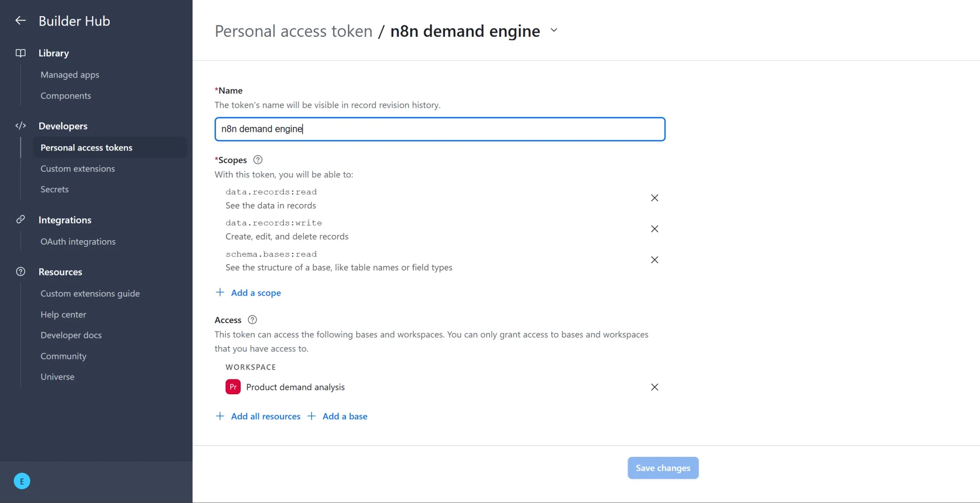Click the plus icon beside Add a scope

[220, 292]
